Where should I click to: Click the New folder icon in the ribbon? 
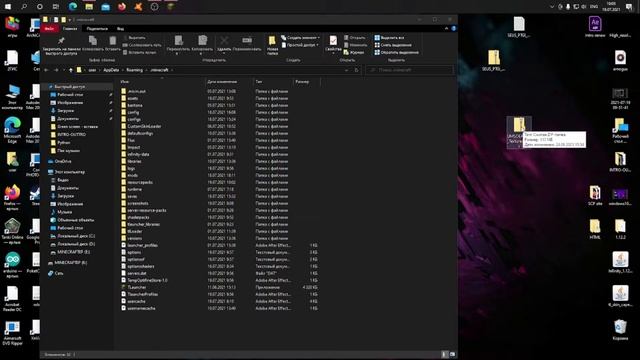tap(272, 40)
